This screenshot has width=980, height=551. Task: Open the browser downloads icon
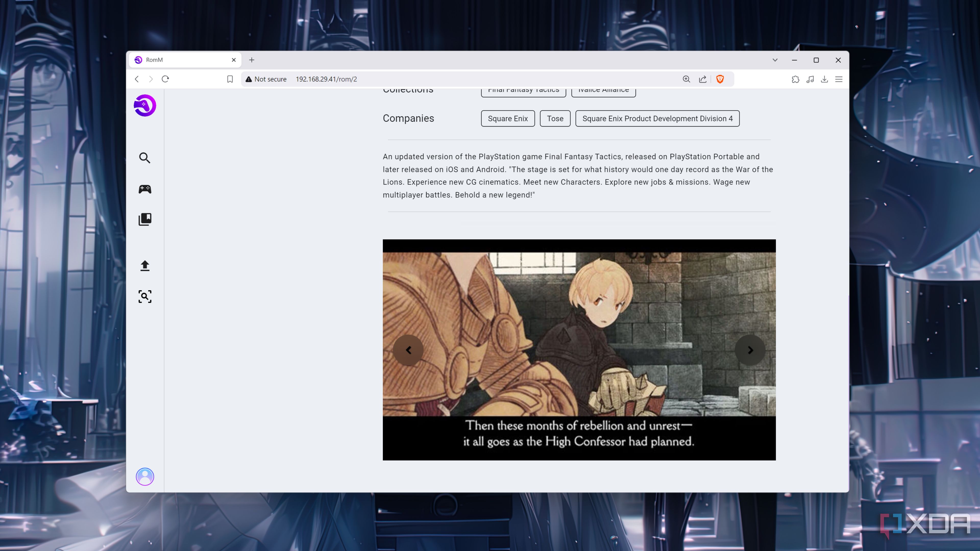pyautogui.click(x=824, y=79)
